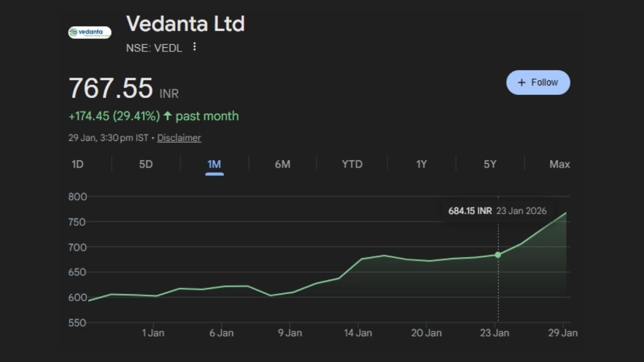The width and height of the screenshot is (644, 362).
Task: Show the YTD chart range
Action: coord(352,164)
